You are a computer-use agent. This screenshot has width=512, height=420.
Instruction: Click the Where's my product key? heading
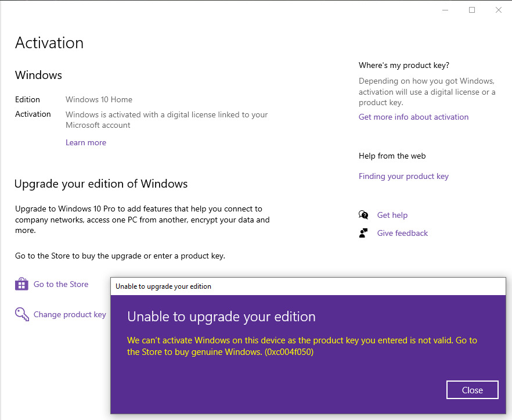click(x=404, y=66)
